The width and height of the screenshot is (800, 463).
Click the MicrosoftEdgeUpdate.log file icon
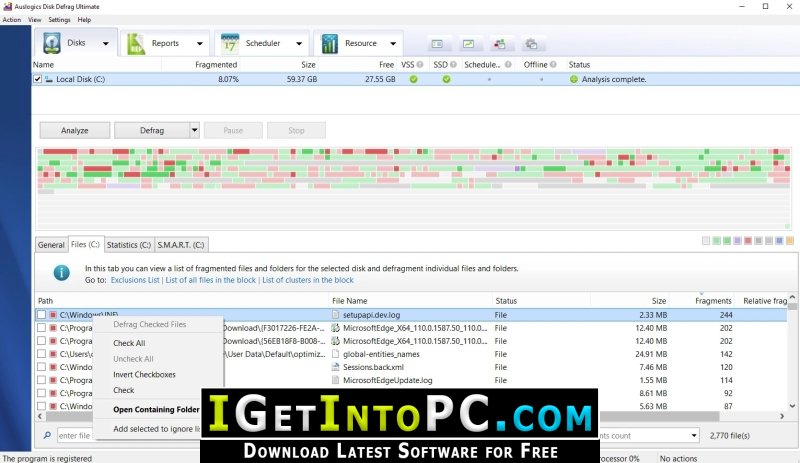[x=336, y=380]
